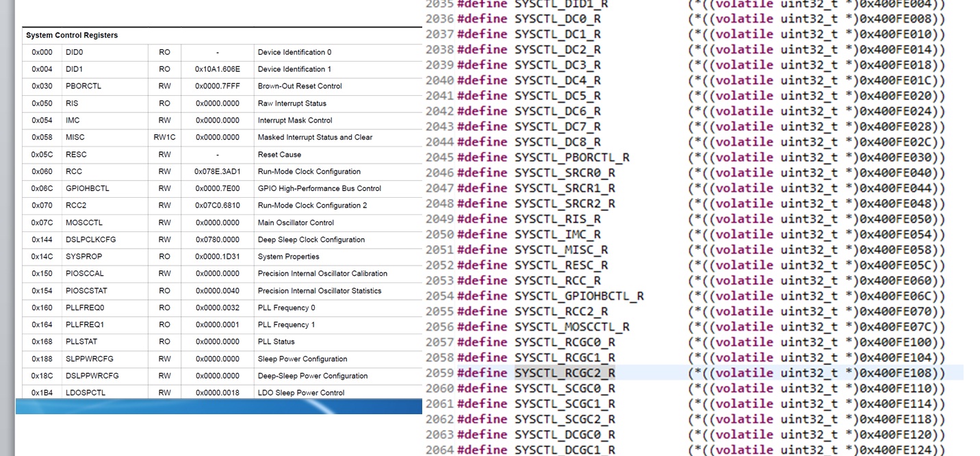
Task: Select the SYSPROP register name
Action: (83, 257)
